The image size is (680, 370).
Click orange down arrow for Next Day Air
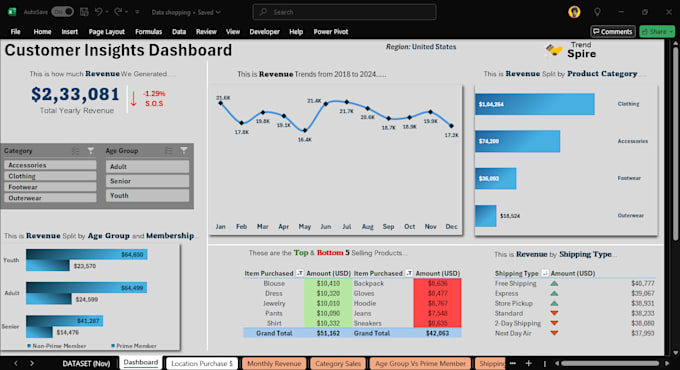pos(554,333)
